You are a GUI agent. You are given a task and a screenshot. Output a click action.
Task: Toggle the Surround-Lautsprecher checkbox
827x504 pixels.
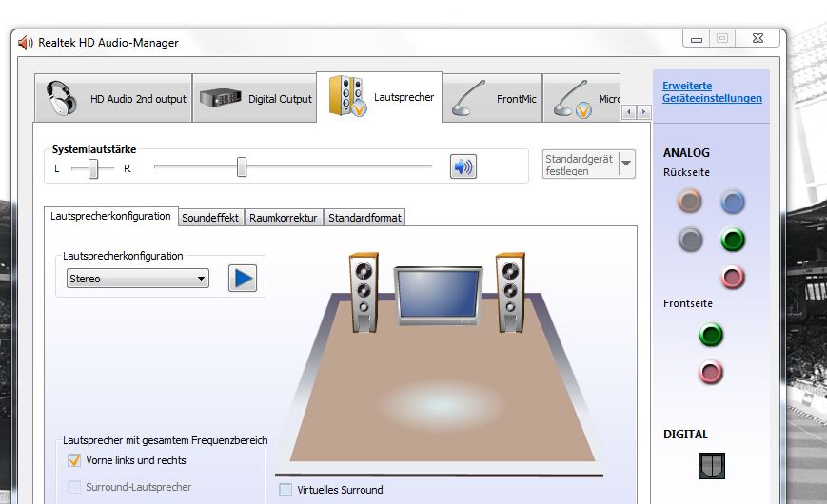(74, 487)
